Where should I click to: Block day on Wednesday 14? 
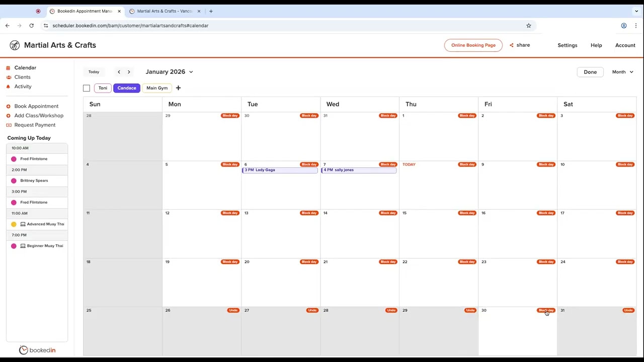tap(388, 213)
